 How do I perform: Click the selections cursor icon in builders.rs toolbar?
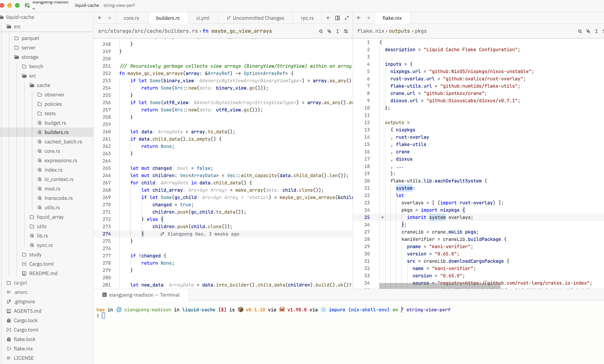tap(338, 31)
